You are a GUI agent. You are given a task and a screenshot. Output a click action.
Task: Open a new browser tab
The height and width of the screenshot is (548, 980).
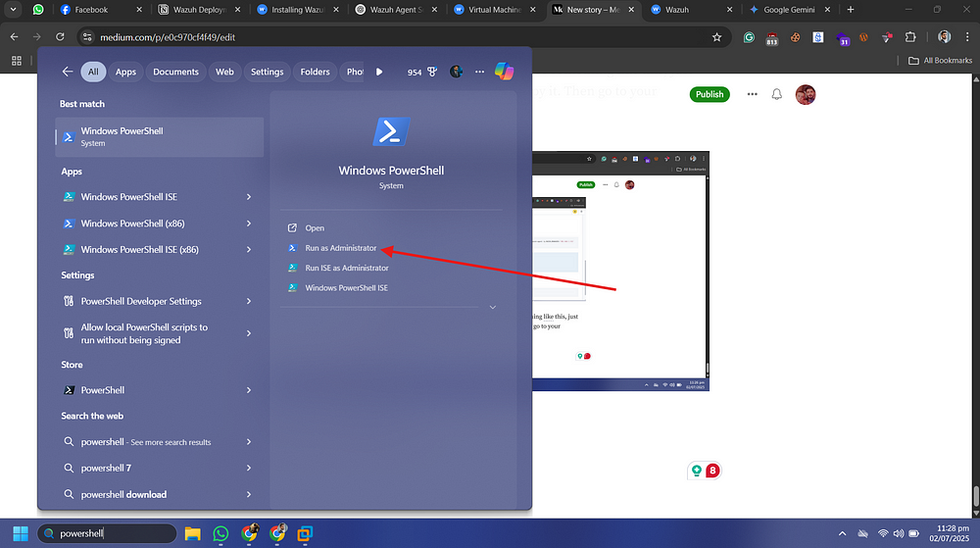coord(850,10)
